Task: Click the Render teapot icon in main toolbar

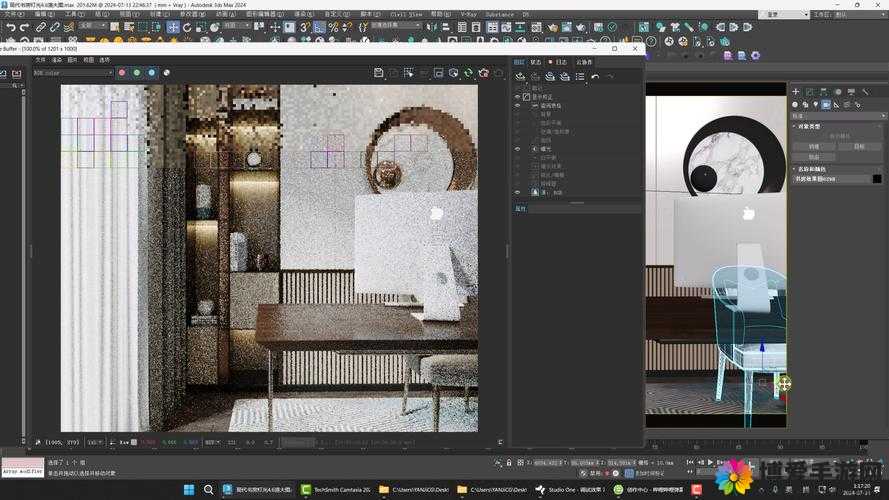Action: 580,27
